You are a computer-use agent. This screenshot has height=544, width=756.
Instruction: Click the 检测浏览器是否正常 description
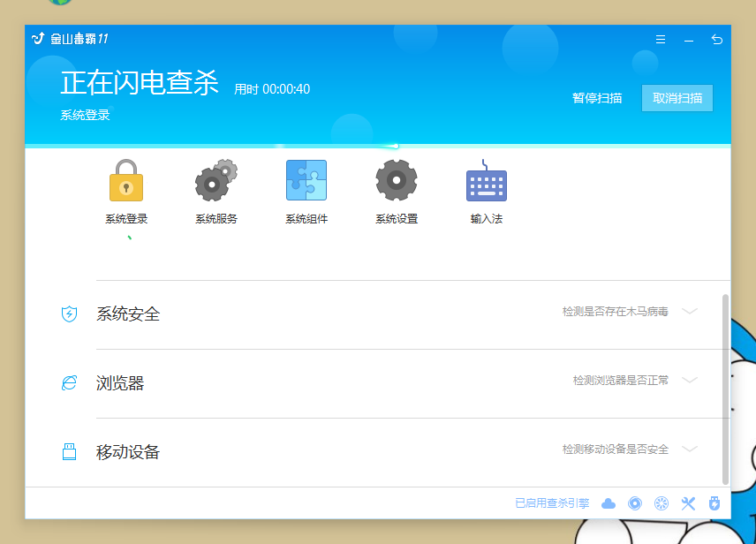point(621,381)
